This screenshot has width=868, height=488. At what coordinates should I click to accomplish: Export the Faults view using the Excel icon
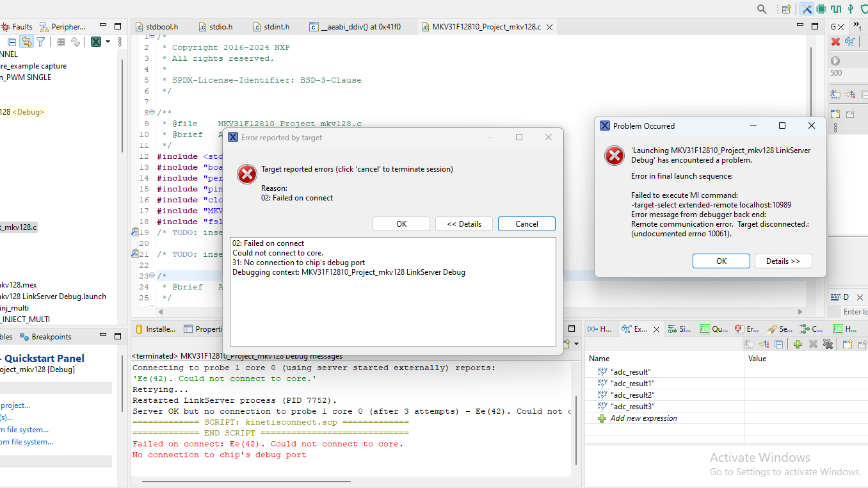point(95,41)
